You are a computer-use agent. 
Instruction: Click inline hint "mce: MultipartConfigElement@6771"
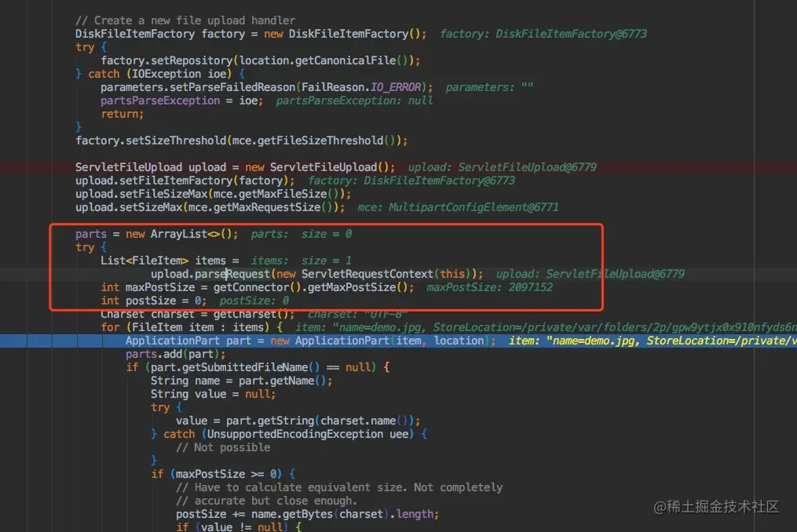click(x=458, y=207)
